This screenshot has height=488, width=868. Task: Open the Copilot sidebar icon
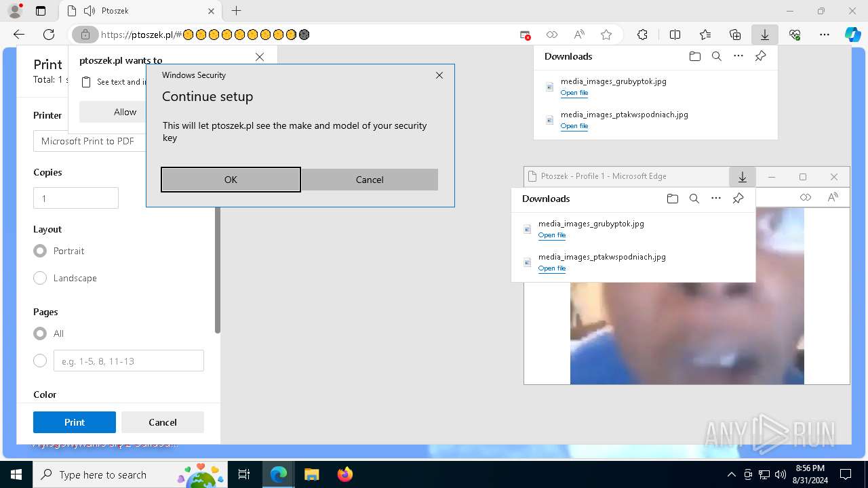(x=852, y=35)
